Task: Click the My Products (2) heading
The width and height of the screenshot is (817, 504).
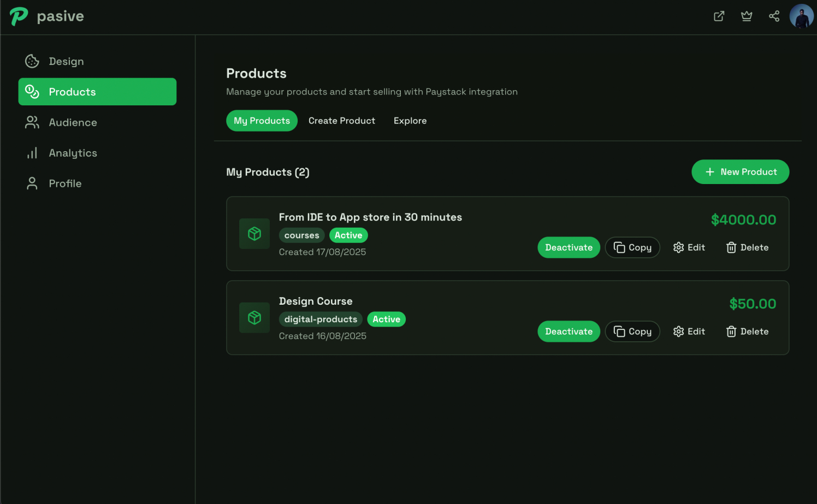Action: [x=268, y=173]
